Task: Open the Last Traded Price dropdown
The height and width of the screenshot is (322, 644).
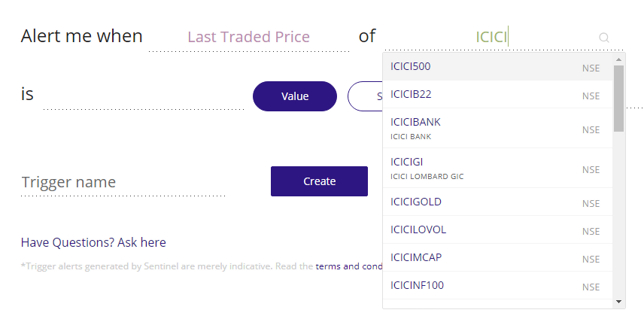Action: (x=248, y=37)
